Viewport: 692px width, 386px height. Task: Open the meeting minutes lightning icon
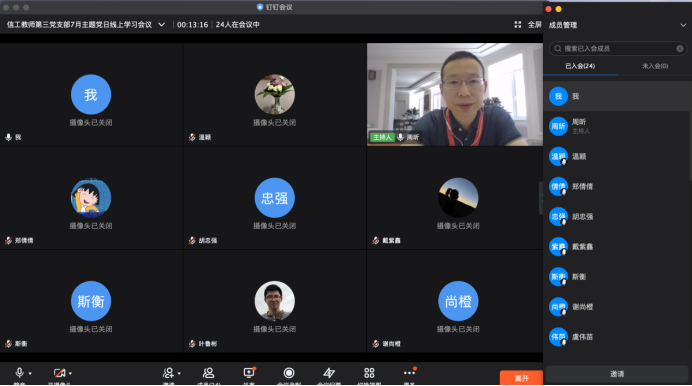pyautogui.click(x=329, y=373)
